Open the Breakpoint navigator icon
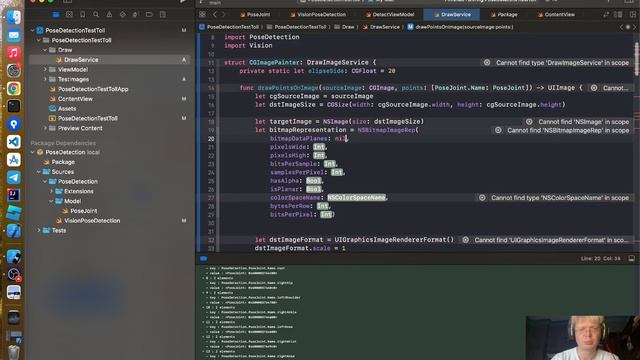Image resolution: width=640 pixels, height=360 pixels. coord(149,15)
